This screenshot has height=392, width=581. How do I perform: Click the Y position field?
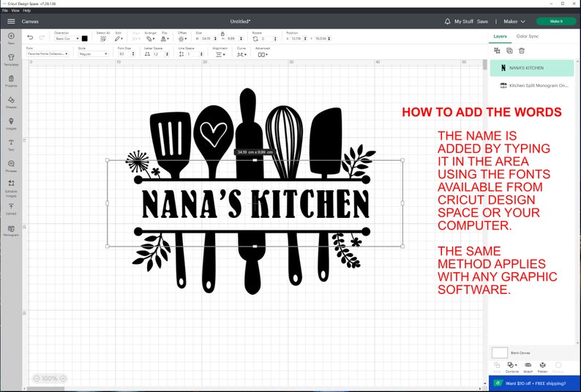coord(322,39)
